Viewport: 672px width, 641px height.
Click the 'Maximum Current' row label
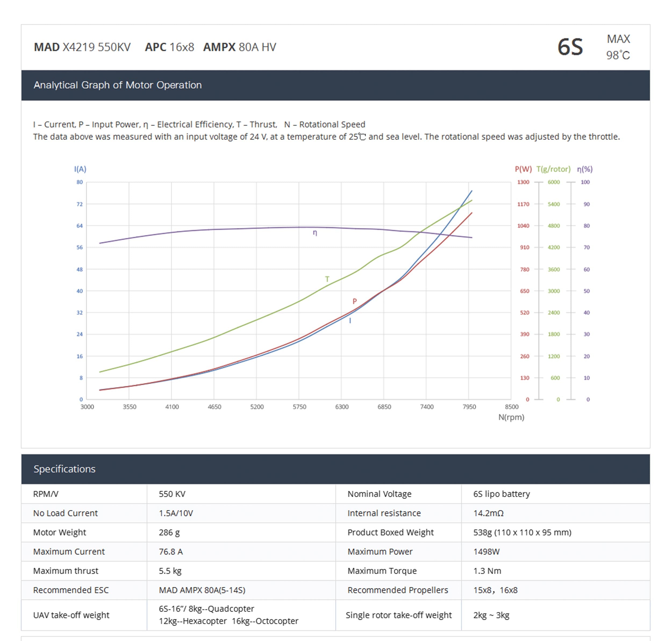[69, 551]
